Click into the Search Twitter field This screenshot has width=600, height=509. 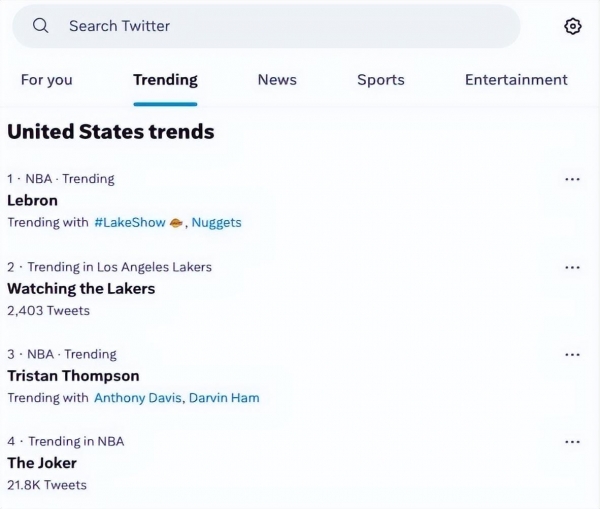coord(280,26)
